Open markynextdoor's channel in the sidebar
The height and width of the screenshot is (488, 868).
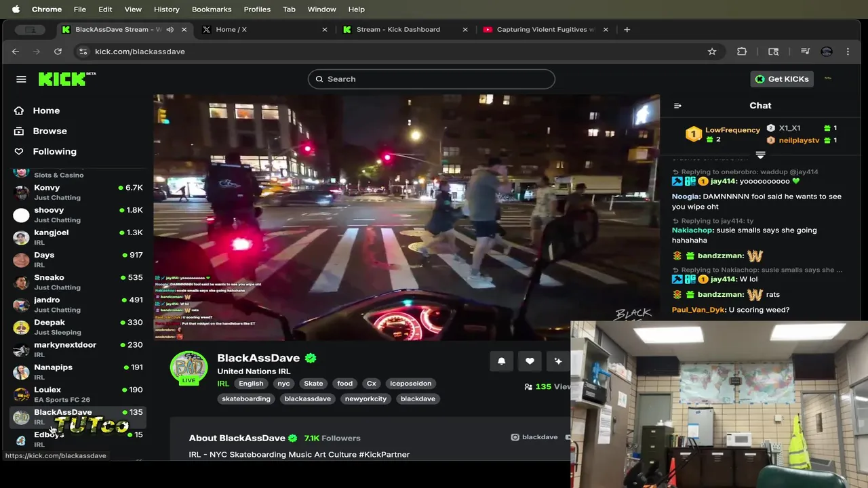pos(78,349)
